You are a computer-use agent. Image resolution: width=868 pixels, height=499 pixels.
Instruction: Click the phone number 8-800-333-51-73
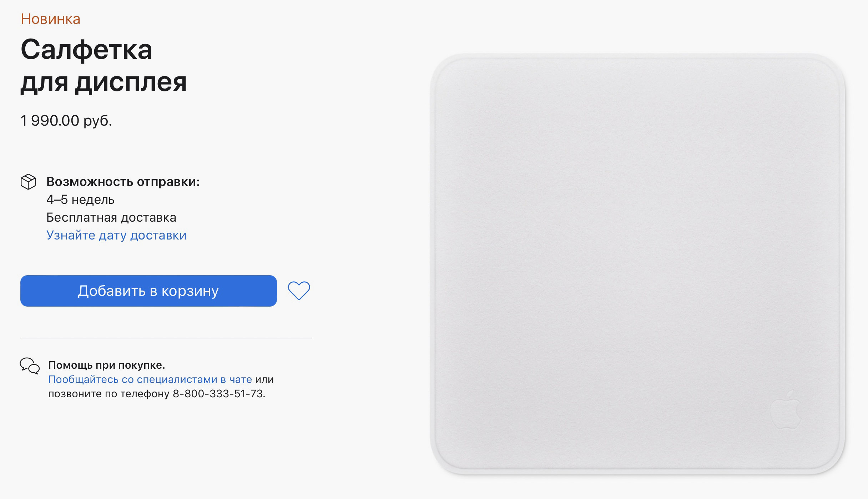tap(219, 394)
